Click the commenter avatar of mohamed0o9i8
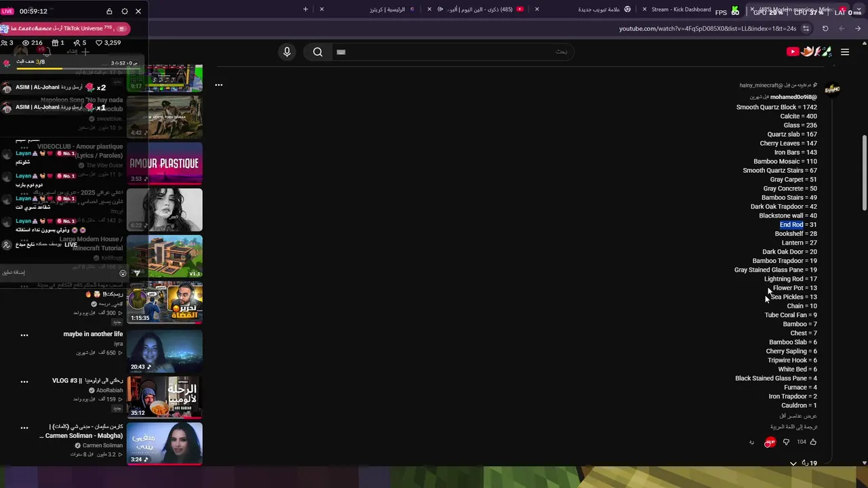 pyautogui.click(x=832, y=90)
